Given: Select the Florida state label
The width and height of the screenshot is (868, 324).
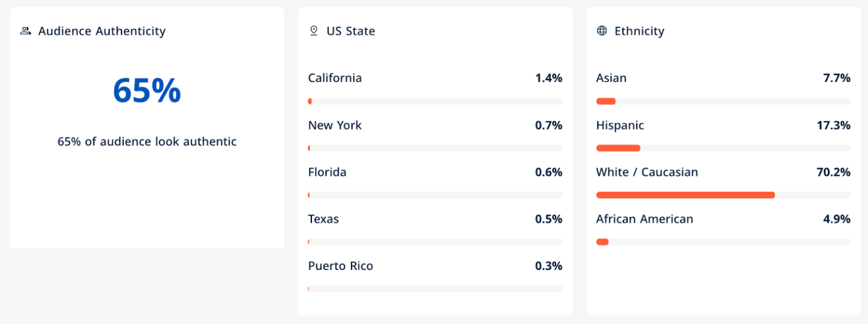Looking at the screenshot, I should [x=327, y=172].
